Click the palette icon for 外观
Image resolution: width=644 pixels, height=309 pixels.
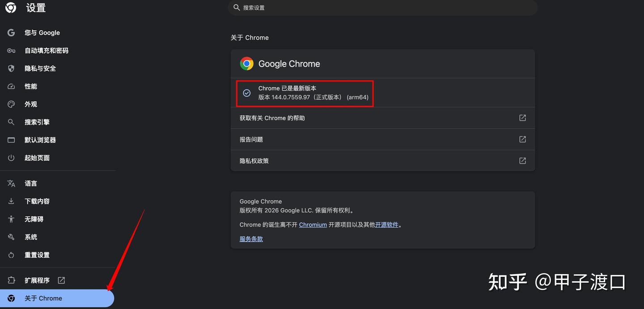tap(11, 104)
